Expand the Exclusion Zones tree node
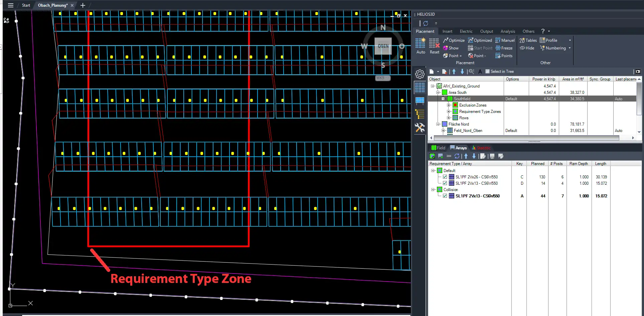This screenshot has height=316, width=644. (x=449, y=105)
